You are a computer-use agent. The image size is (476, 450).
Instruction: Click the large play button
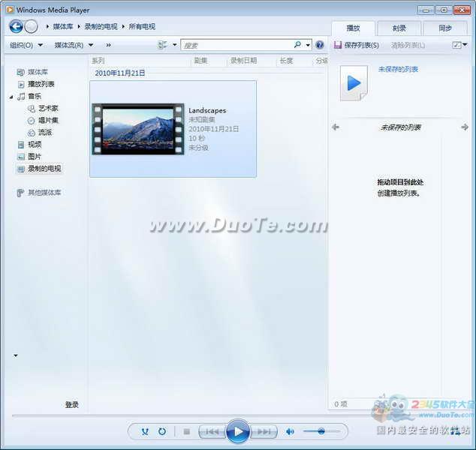click(x=238, y=431)
